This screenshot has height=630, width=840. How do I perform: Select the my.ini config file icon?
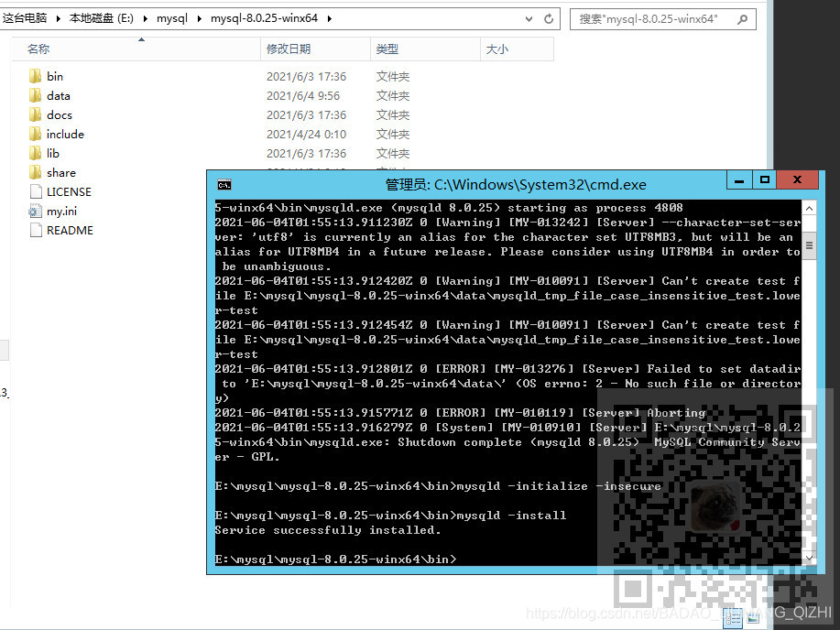[36, 212]
